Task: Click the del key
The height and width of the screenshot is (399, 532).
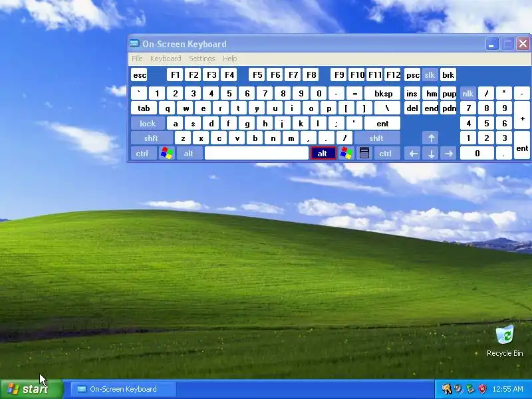Action: [412, 108]
